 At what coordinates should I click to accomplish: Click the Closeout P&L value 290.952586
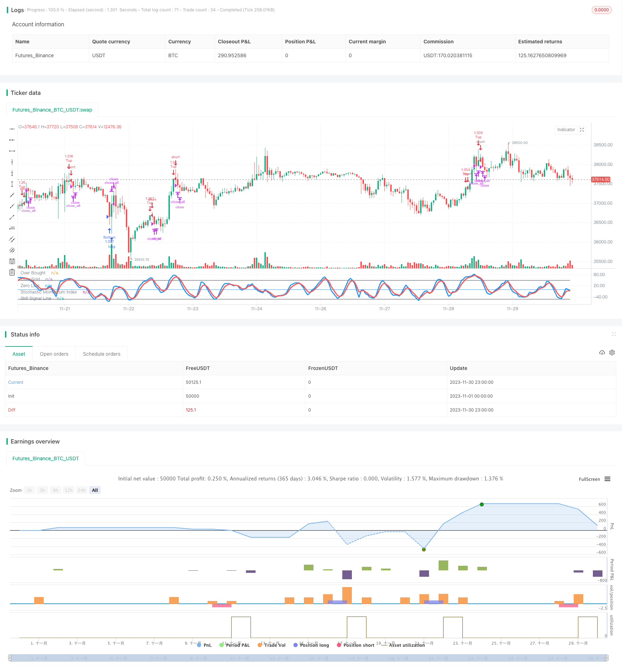[232, 55]
